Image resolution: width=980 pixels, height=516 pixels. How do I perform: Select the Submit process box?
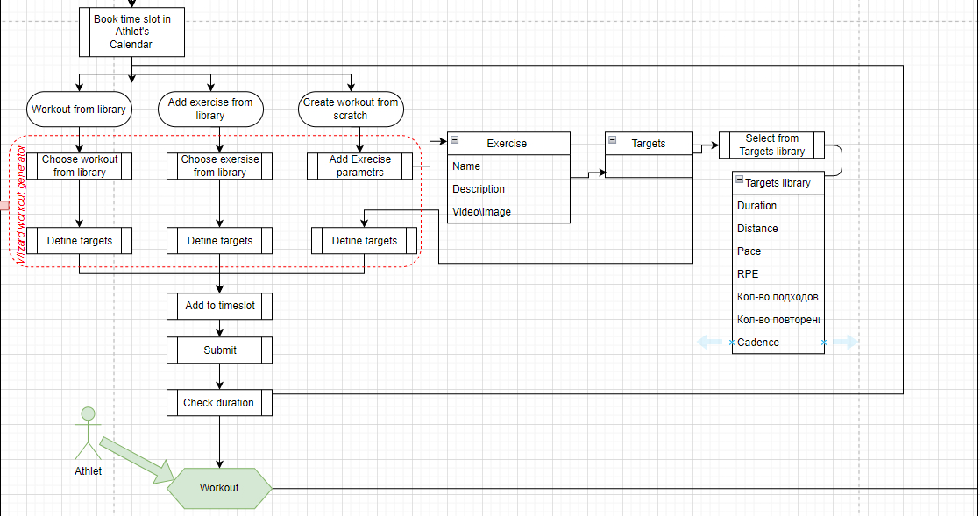(219, 350)
